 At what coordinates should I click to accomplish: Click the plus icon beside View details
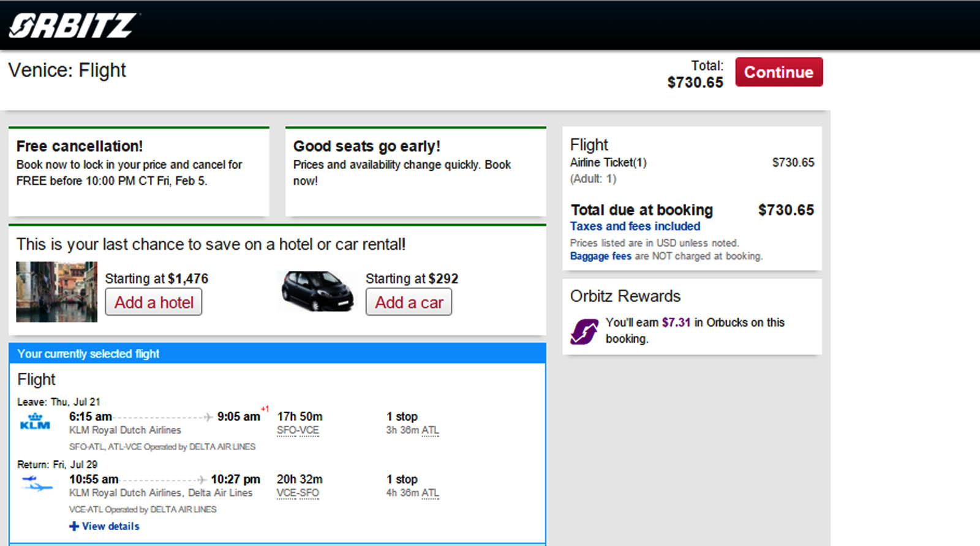[73, 526]
